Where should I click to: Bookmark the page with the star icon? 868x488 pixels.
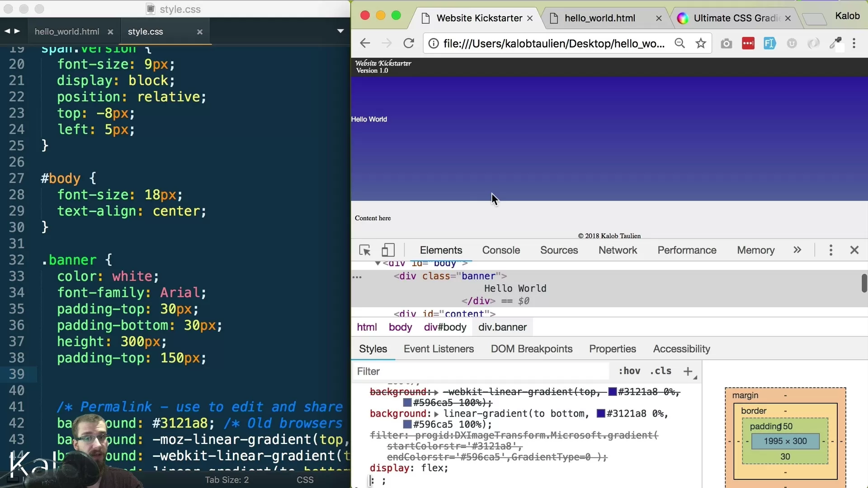click(x=701, y=43)
